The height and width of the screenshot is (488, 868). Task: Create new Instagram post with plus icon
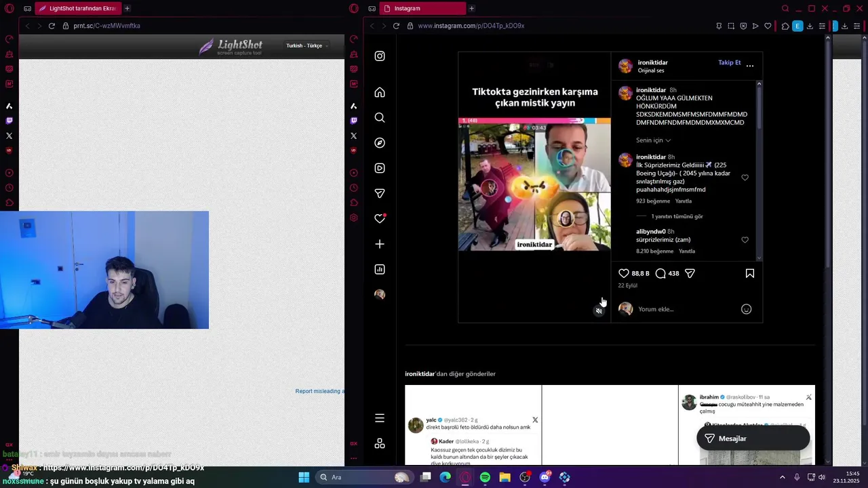tap(380, 244)
